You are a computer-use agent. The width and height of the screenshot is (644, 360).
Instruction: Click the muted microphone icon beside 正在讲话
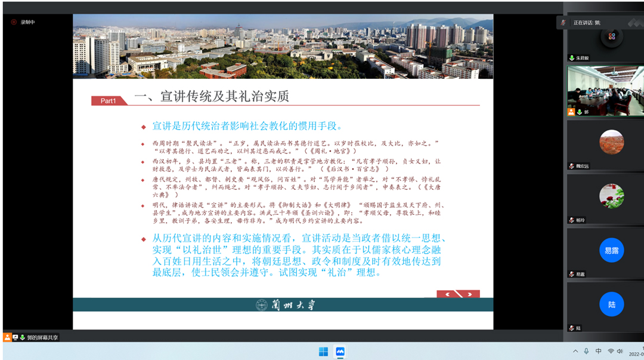[x=563, y=23]
